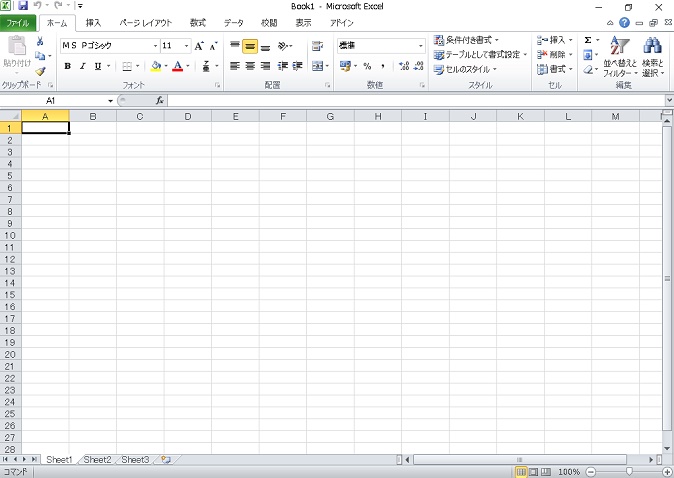Open 条件付き書式 conditional formatting button

coord(466,40)
